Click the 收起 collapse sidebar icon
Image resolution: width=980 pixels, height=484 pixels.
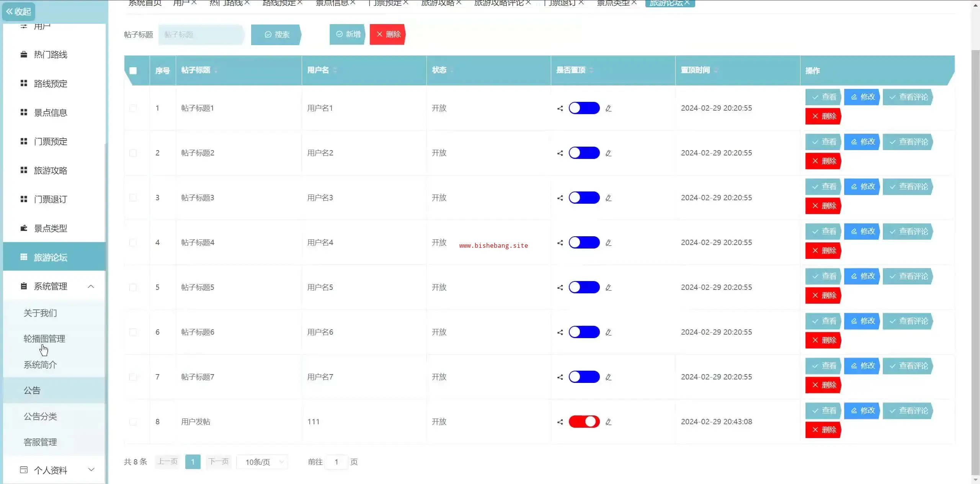(x=10, y=11)
